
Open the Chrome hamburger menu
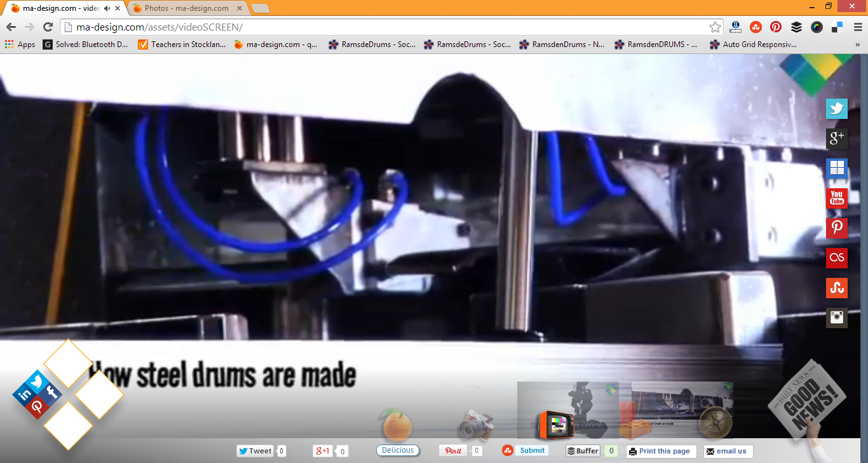[x=858, y=27]
